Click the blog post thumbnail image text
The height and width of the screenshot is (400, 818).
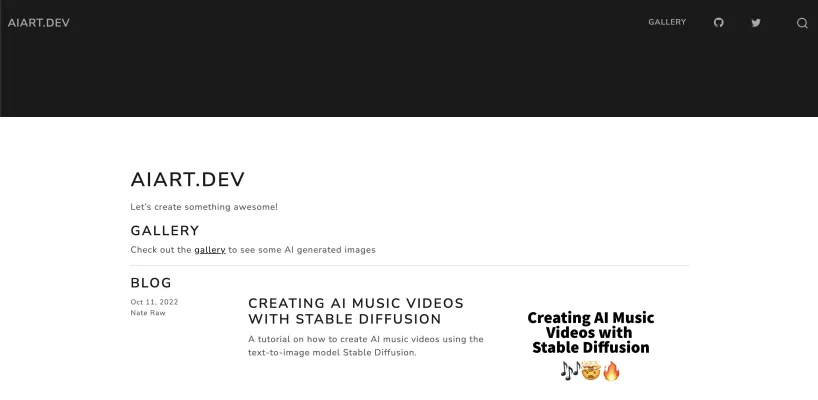tap(590, 333)
